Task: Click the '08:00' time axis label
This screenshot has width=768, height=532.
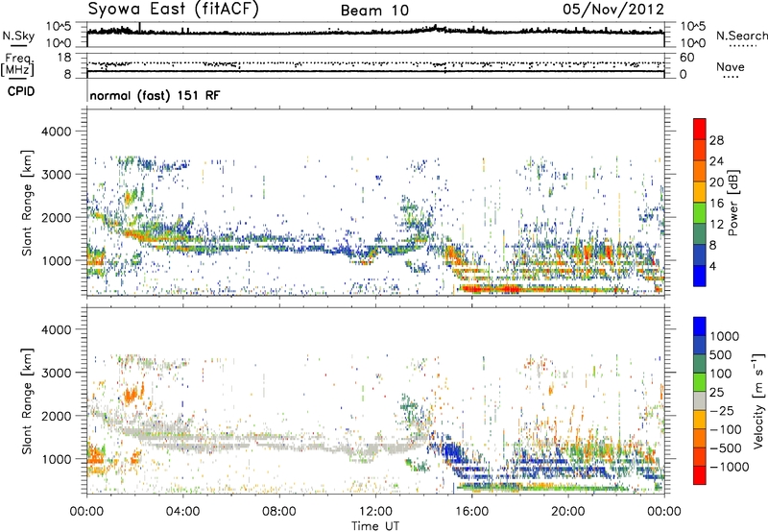Action: coord(279,512)
